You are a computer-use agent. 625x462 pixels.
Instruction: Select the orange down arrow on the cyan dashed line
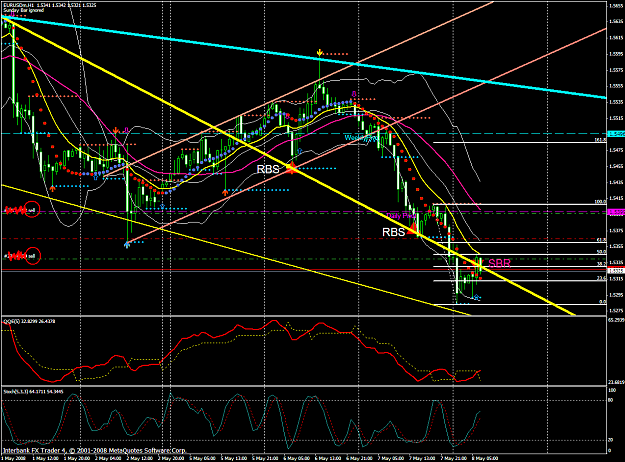pyautogui.click(x=116, y=130)
